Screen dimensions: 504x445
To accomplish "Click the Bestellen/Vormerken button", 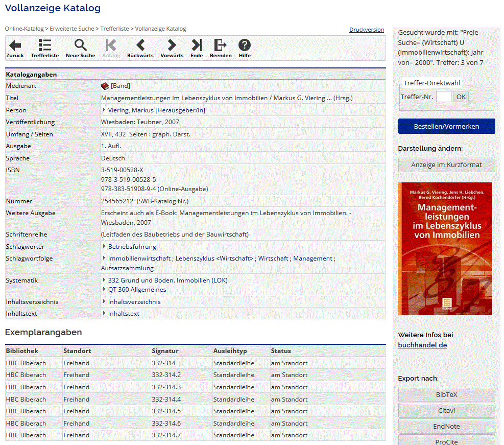I will click(x=446, y=126).
